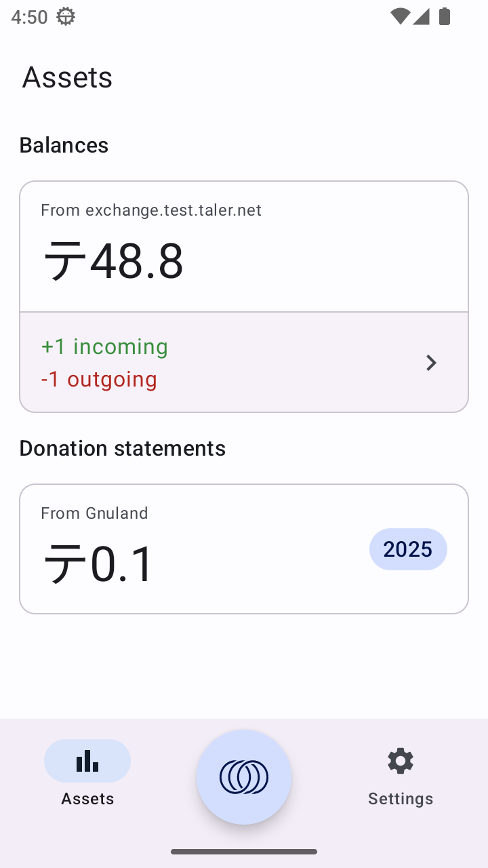
Task: Select the 2025 year chip
Action: pos(408,549)
